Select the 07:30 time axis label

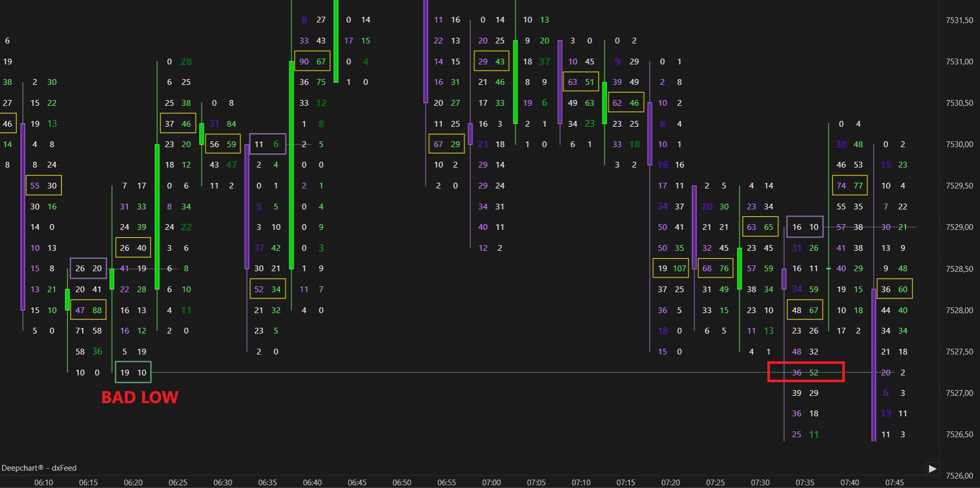pyautogui.click(x=760, y=482)
